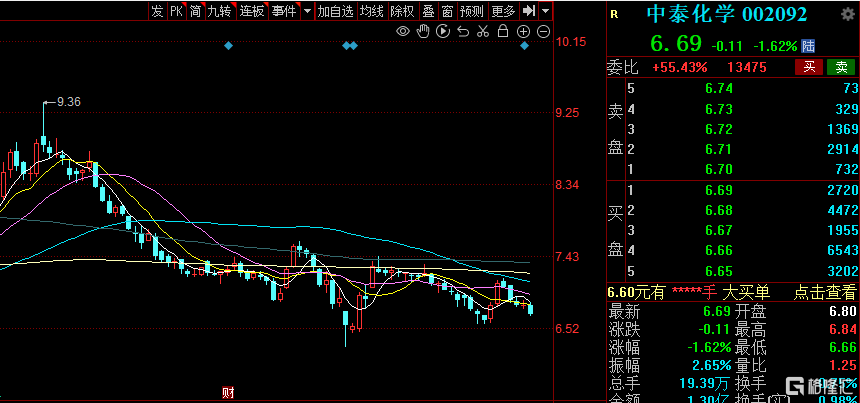Select the hand pan tool
The height and width of the screenshot is (403, 860).
coord(423,31)
